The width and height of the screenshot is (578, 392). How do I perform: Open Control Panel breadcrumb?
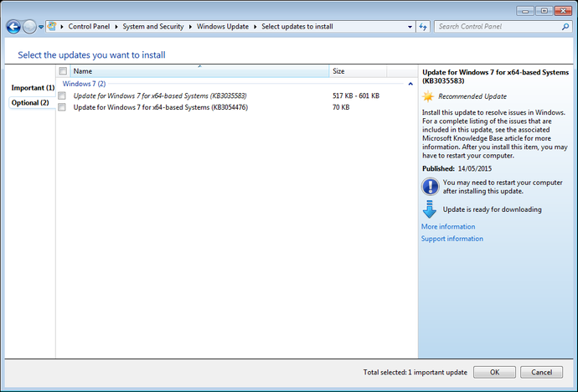pos(89,27)
